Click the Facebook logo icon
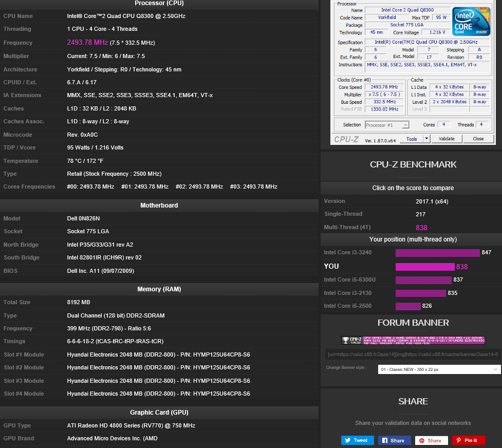The image size is (502, 448). pos(385,440)
